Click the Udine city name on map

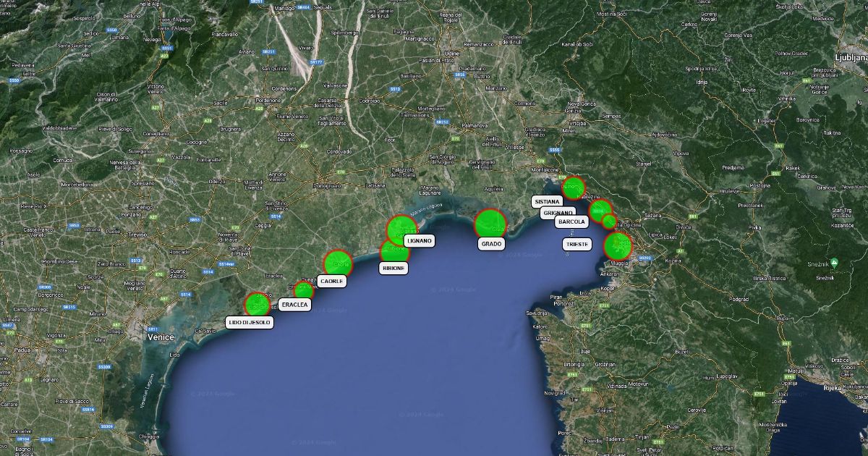click(452, 54)
